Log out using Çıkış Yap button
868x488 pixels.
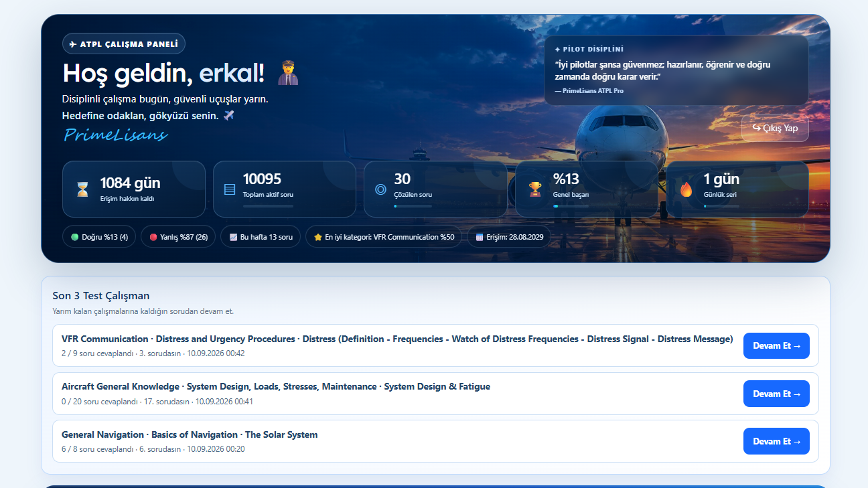click(775, 128)
